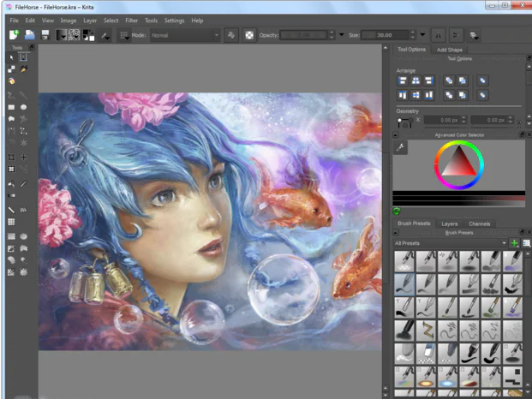Select the pattern editing tool in the toolbox

pyautogui.click(x=11, y=69)
